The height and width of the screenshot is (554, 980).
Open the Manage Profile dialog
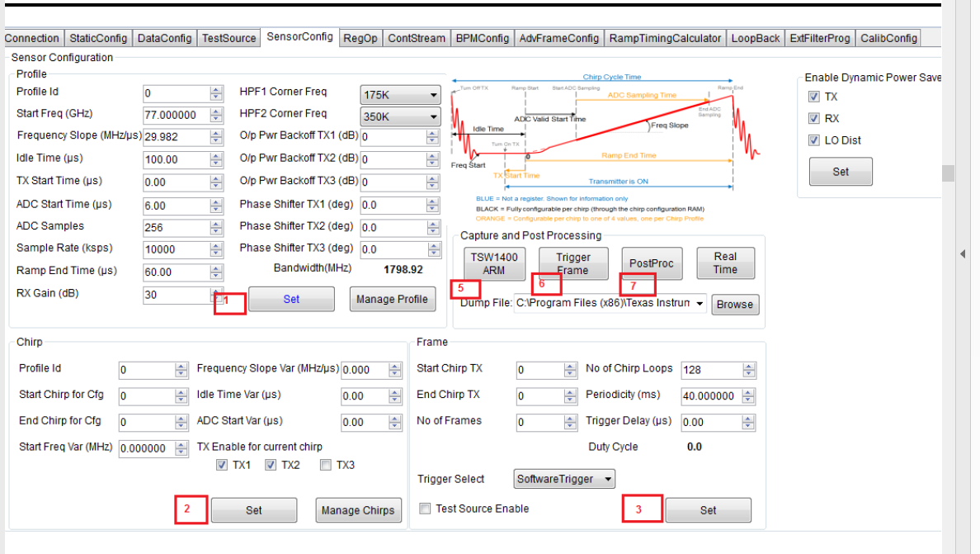pyautogui.click(x=393, y=299)
